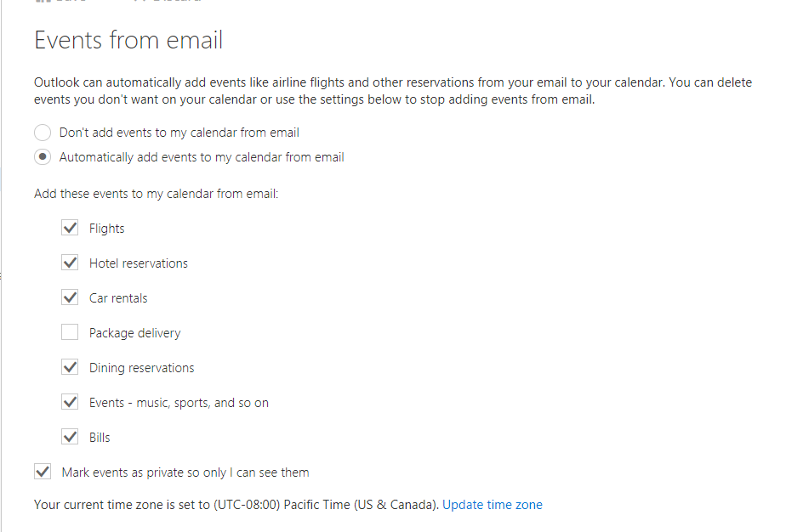Toggle the Hotel reservations checkbox
The height and width of the screenshot is (532, 803).
point(70,263)
